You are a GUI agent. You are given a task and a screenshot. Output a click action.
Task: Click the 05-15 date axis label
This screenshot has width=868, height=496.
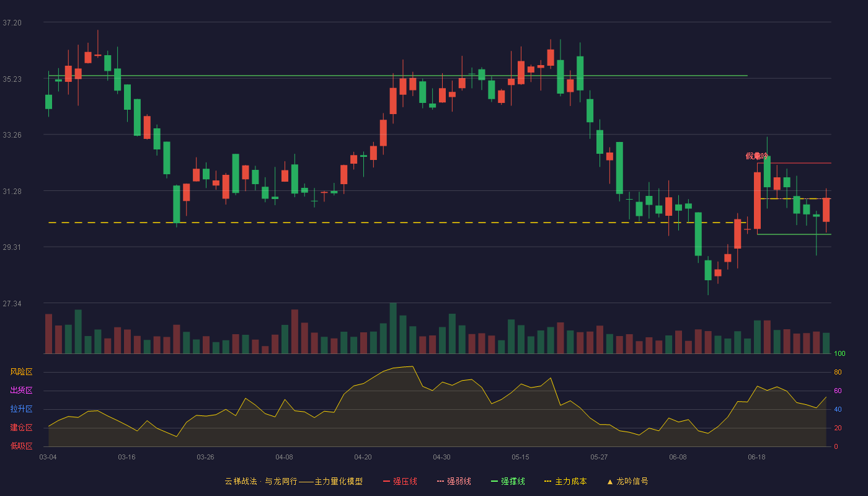point(520,457)
